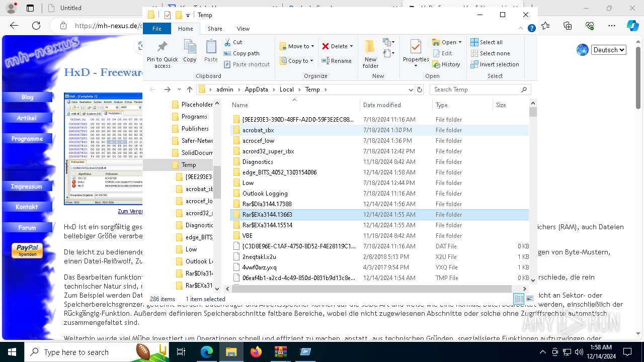Image resolution: width=644 pixels, height=362 pixels.
Task: Rename the selected folder
Action: click(x=337, y=61)
